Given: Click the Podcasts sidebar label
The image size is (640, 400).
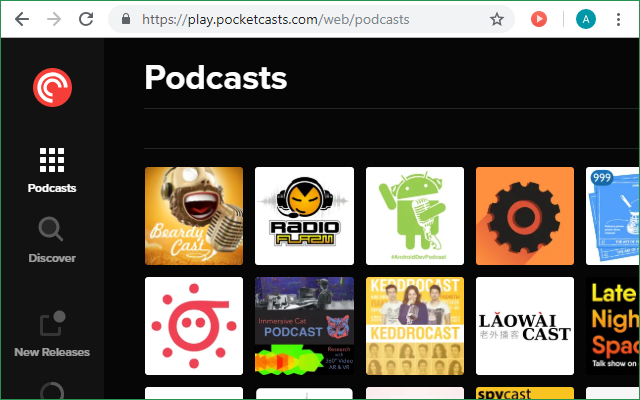Looking at the screenshot, I should [x=52, y=188].
